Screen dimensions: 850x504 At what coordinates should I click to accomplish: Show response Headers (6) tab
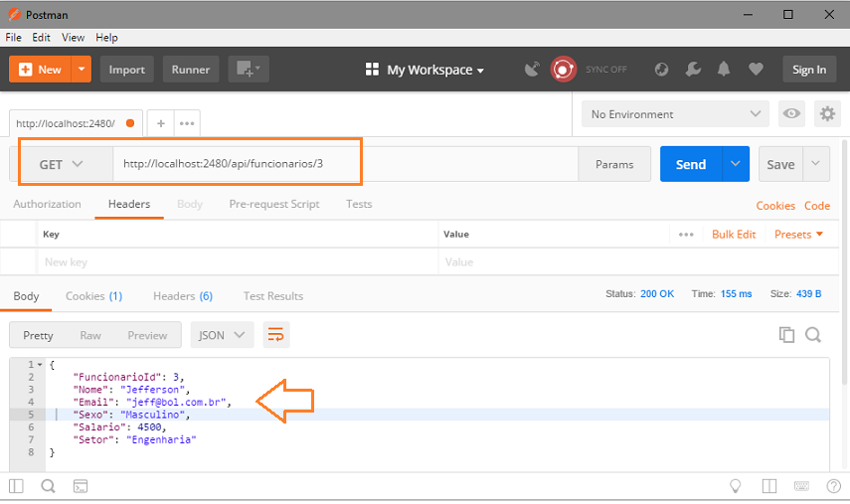[x=183, y=296]
